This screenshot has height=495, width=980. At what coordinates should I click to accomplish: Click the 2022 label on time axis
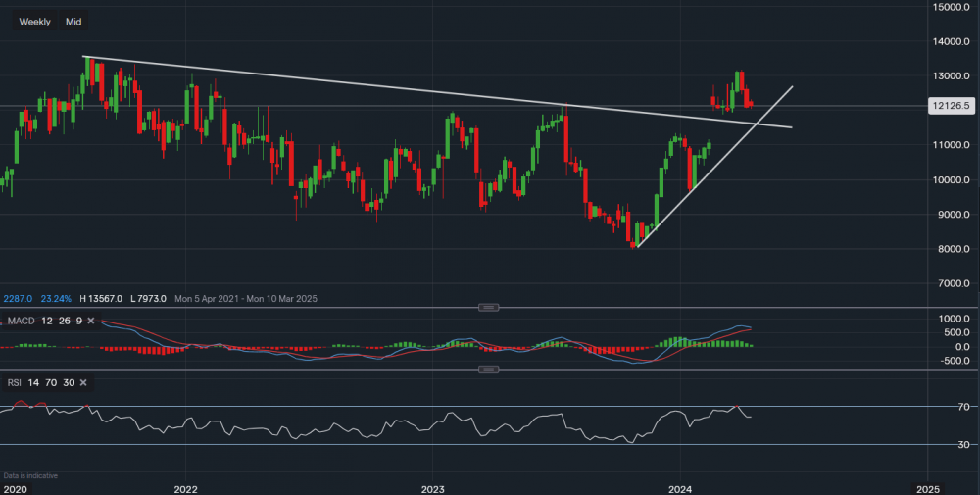pos(185,487)
